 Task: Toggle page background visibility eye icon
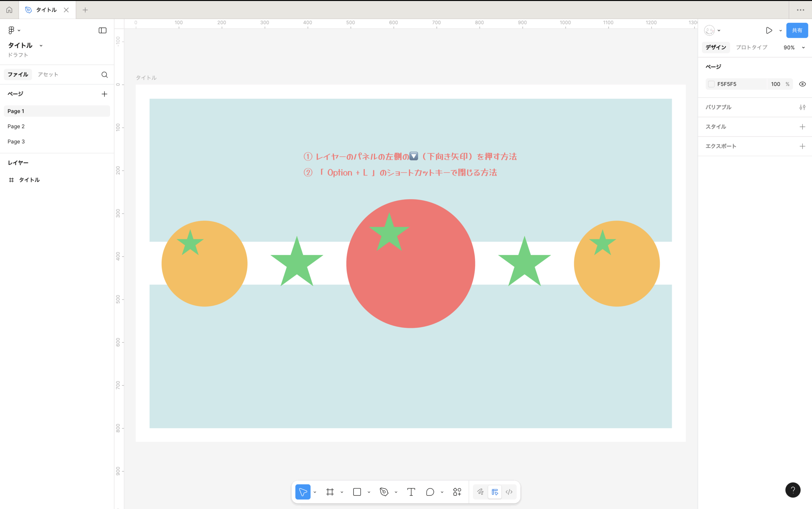pyautogui.click(x=802, y=84)
